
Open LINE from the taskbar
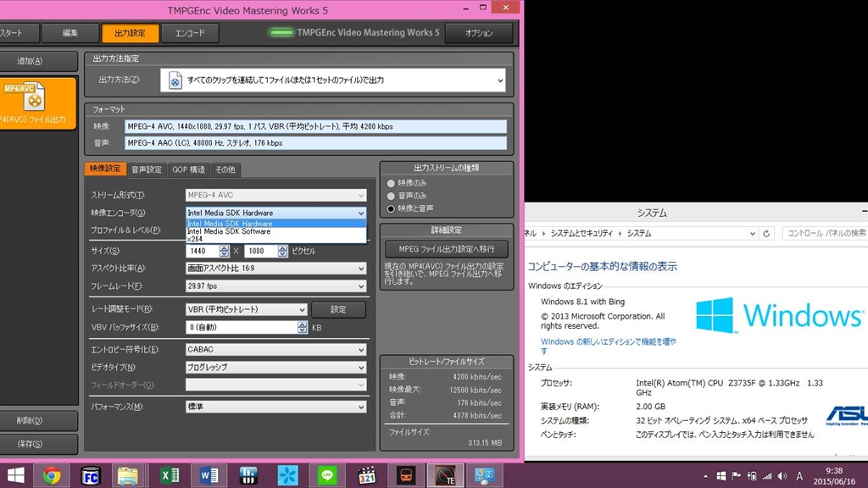327,475
